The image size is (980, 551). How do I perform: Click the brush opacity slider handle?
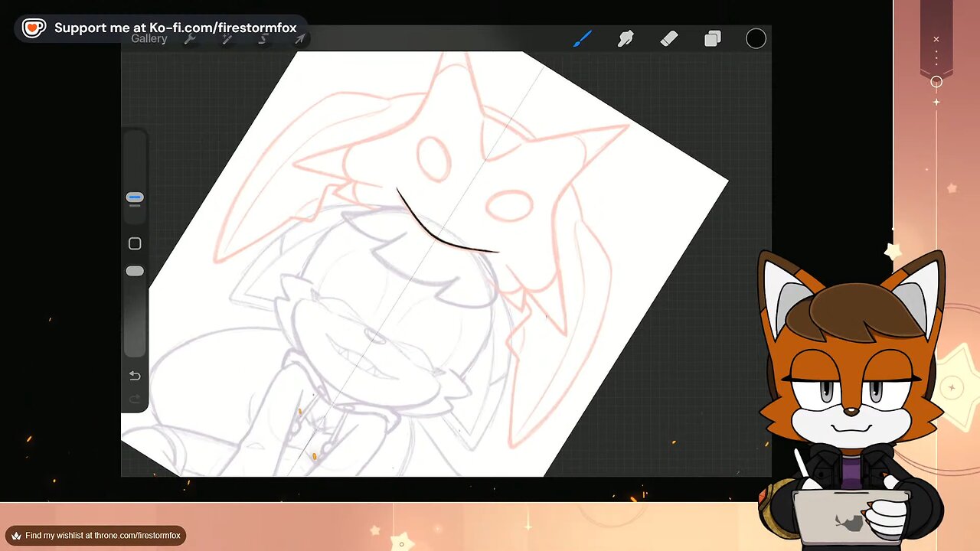135,271
